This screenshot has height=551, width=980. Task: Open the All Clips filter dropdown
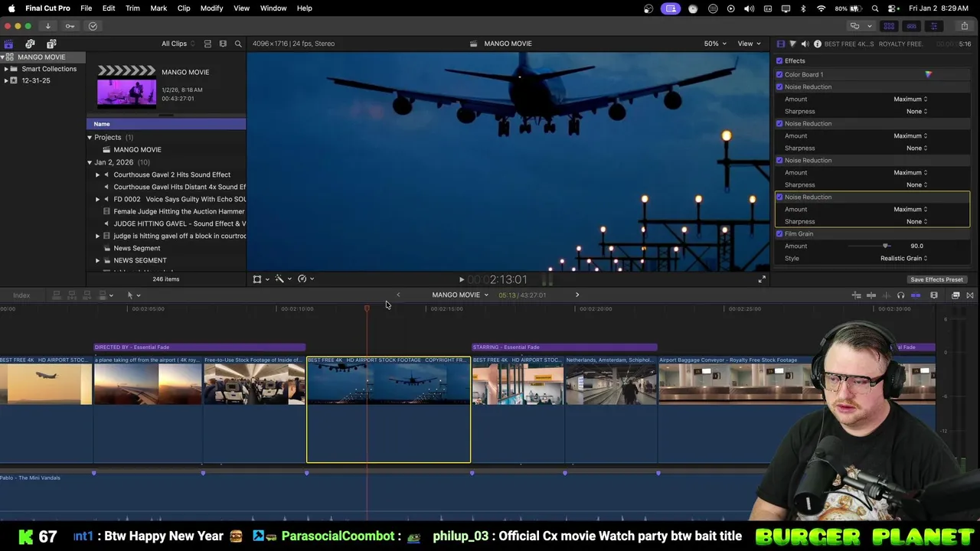tap(177, 44)
